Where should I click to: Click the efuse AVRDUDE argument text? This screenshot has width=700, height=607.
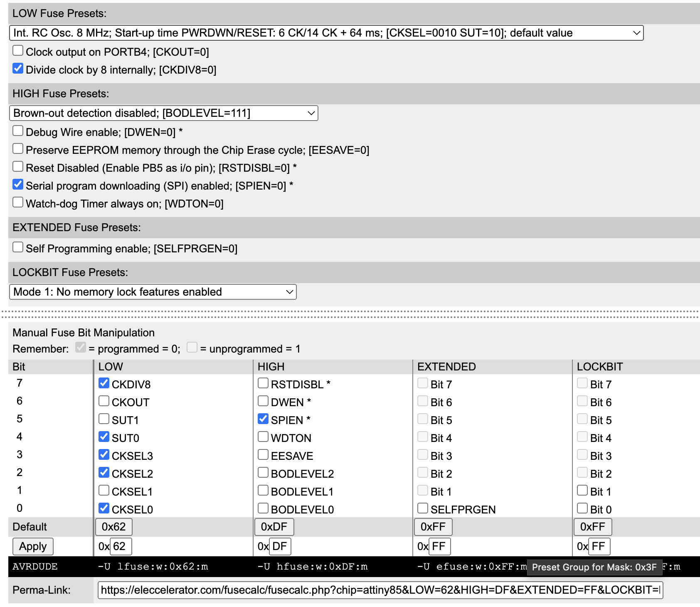472,567
